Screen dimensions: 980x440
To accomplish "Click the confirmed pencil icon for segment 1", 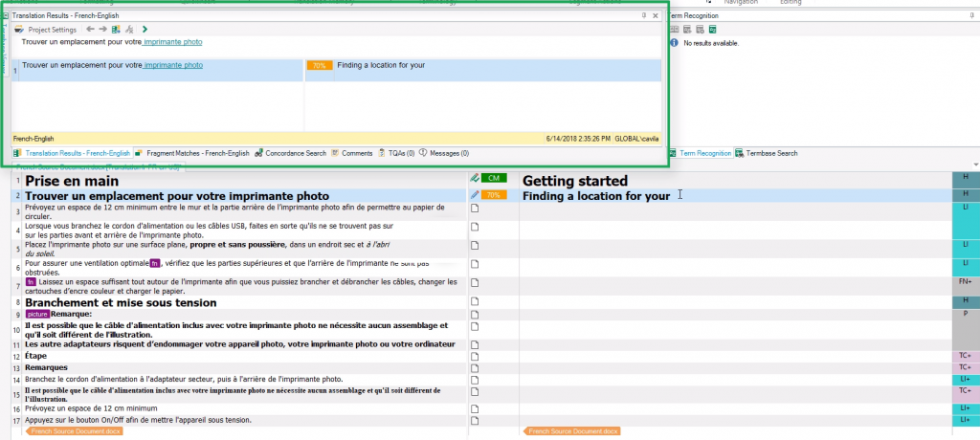I will pyautogui.click(x=475, y=178).
